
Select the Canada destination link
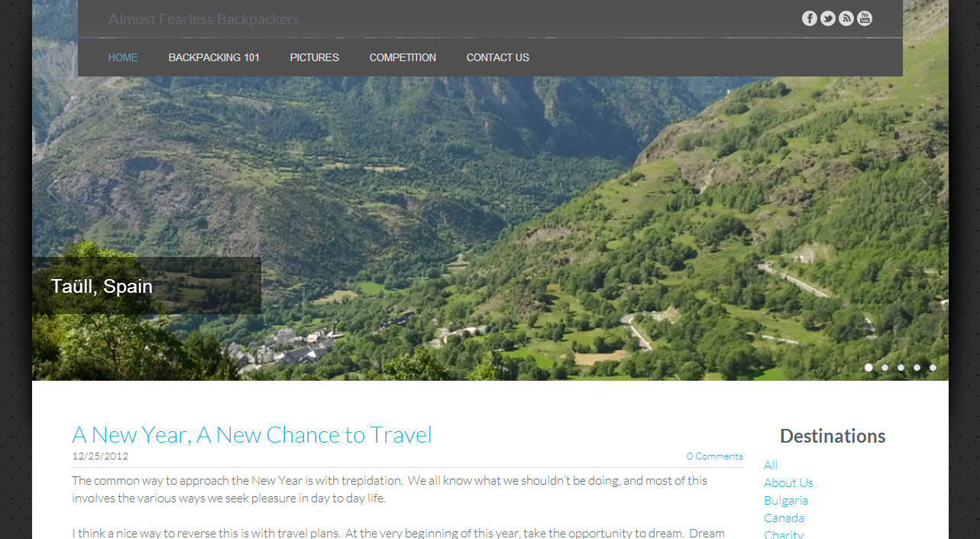[x=784, y=518]
